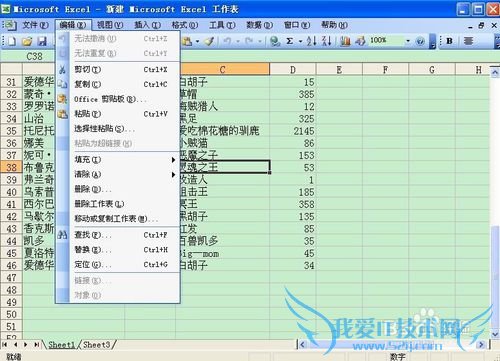Open the 窗口 menu

click(297, 25)
